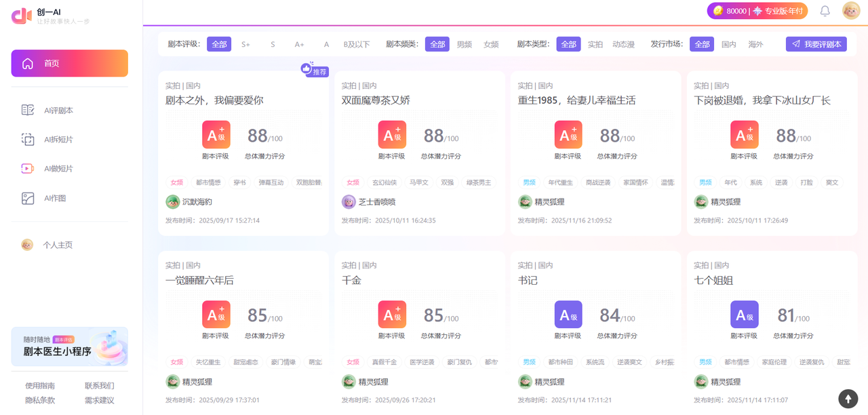Viewport: 868px width, 415px height.
Task: Click the scroll-to-top arrow button
Action: (848, 399)
